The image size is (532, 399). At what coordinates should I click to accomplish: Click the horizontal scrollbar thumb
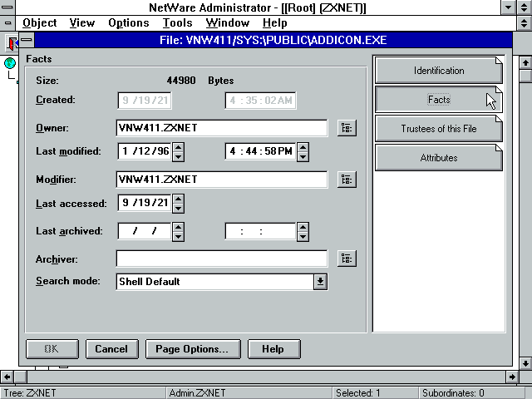21,377
